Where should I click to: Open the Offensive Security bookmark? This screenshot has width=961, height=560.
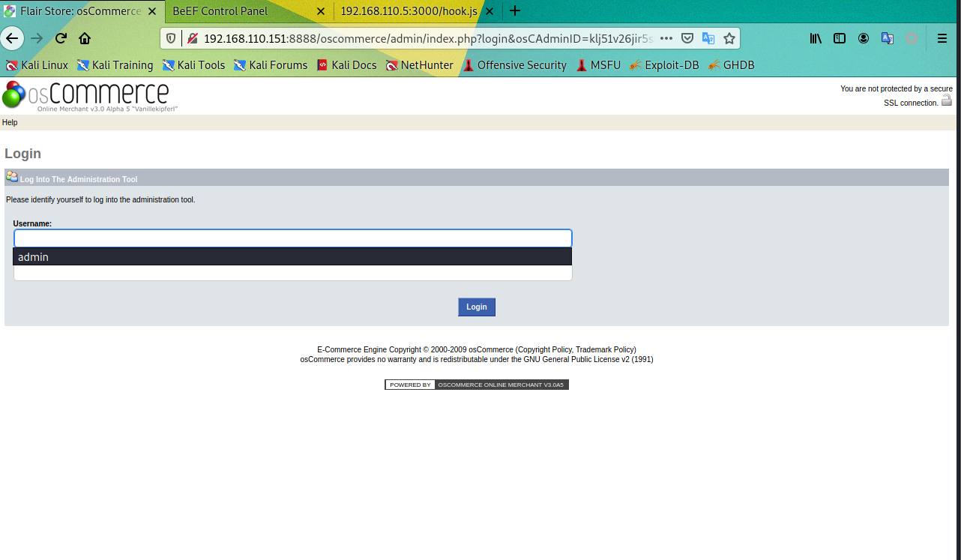tap(514, 65)
